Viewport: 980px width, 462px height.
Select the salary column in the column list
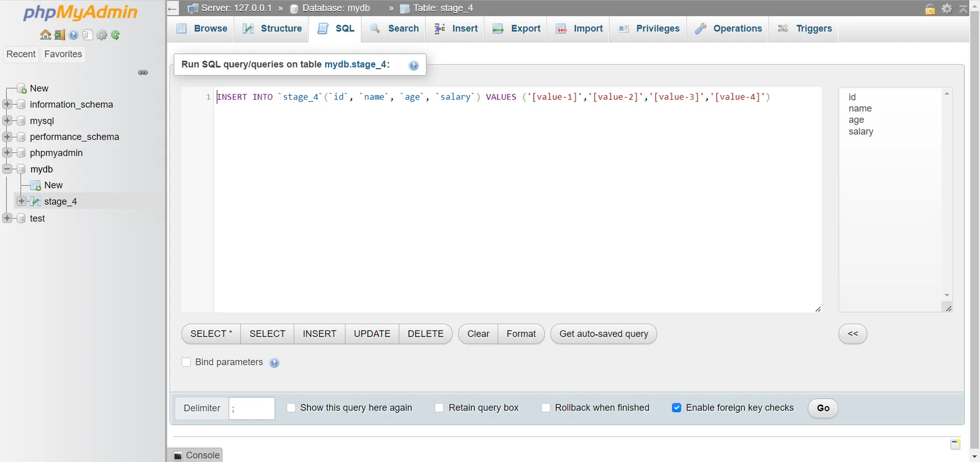[x=861, y=132]
